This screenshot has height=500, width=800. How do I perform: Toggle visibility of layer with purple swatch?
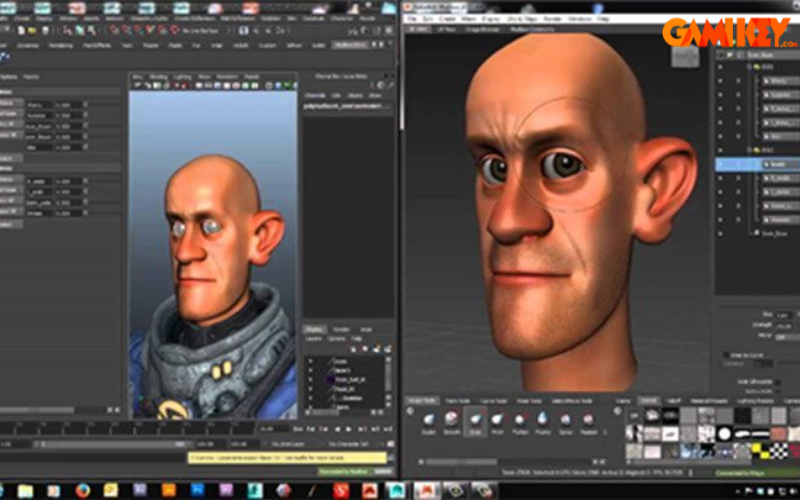pyautogui.click(x=310, y=380)
